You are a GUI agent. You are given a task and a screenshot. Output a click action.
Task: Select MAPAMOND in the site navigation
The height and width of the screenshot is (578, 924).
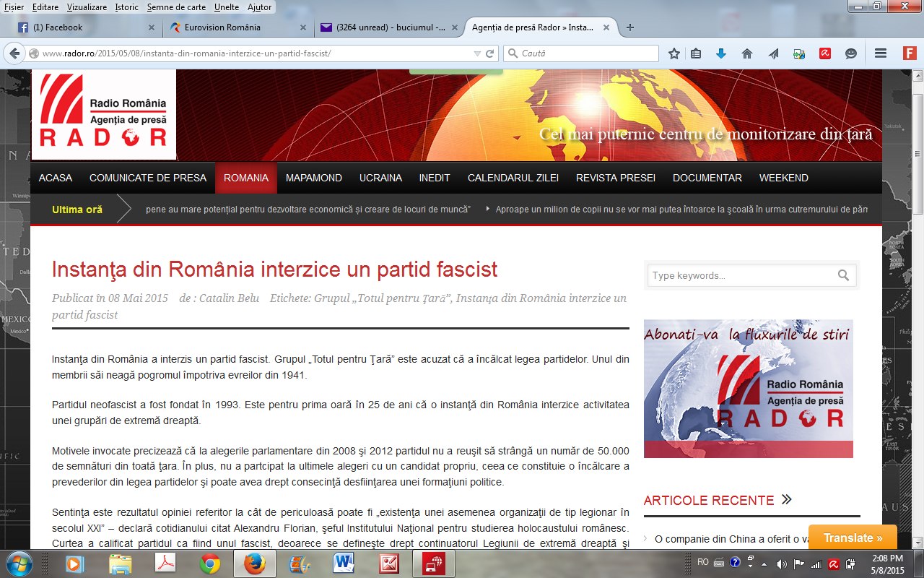click(313, 178)
